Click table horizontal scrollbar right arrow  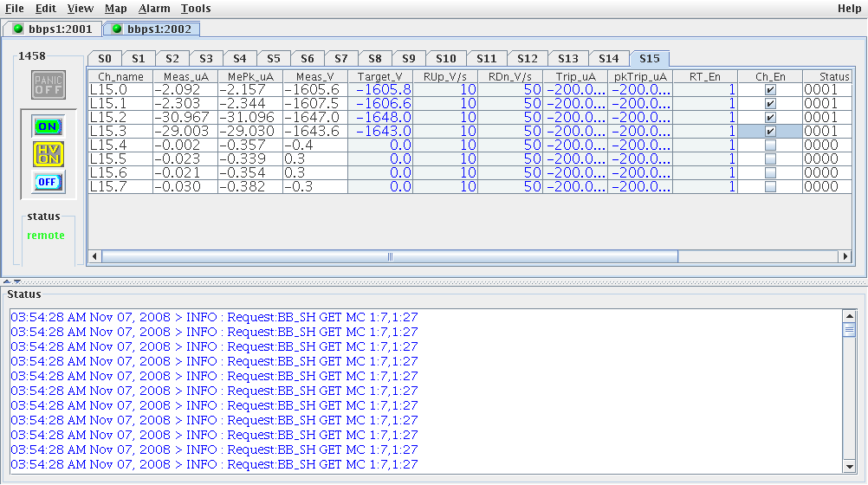click(845, 256)
